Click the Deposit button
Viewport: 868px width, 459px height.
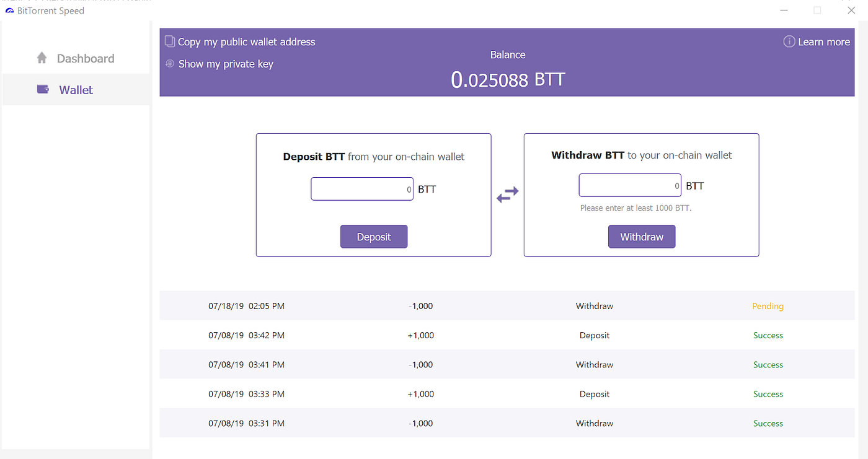(373, 236)
